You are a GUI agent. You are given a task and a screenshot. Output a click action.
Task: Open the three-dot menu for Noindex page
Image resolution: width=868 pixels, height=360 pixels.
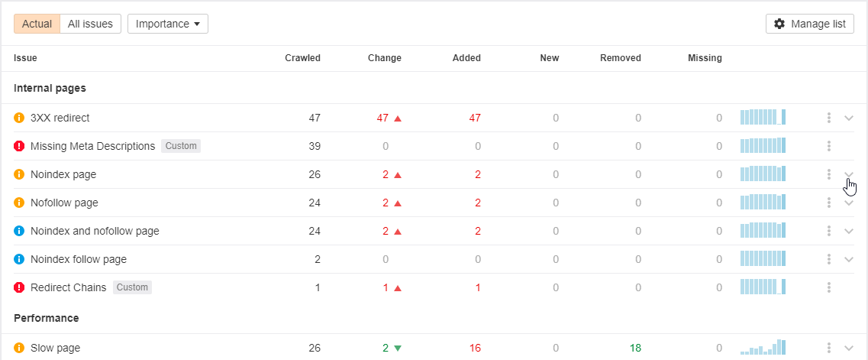point(829,174)
